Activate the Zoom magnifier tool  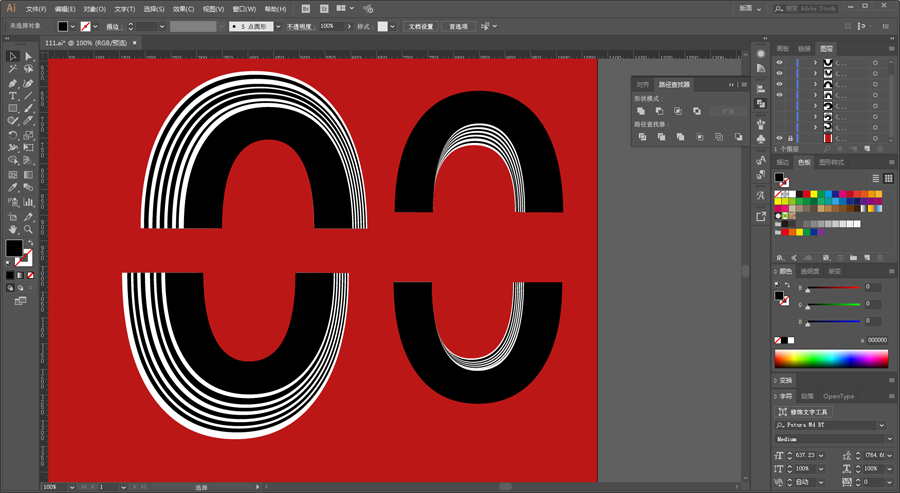28,229
